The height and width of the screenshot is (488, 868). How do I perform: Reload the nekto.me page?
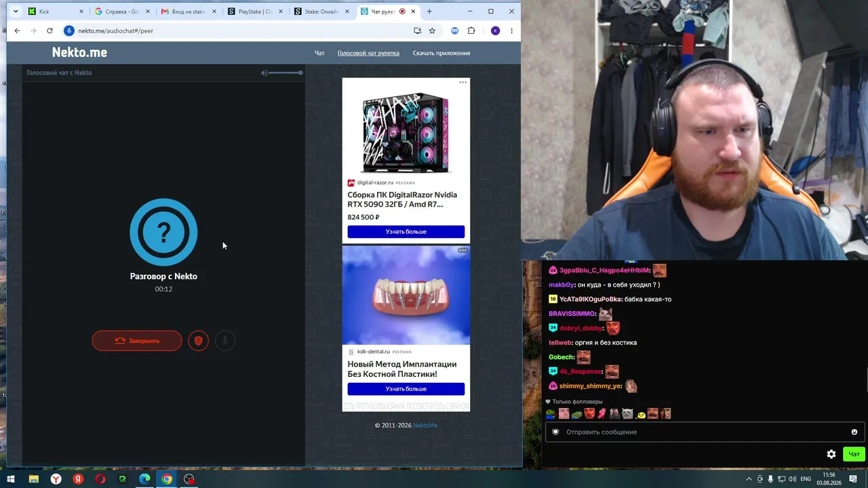[50, 30]
